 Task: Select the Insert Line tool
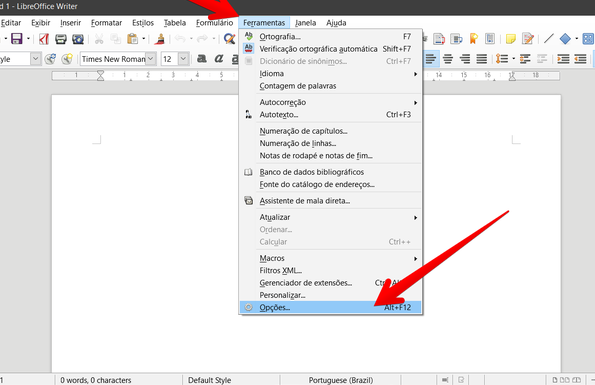click(x=549, y=39)
